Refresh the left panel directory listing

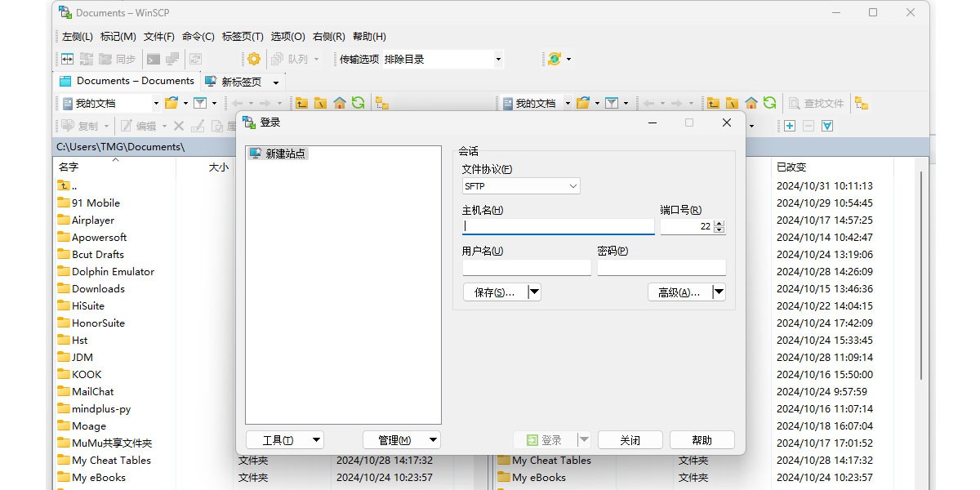pyautogui.click(x=359, y=103)
